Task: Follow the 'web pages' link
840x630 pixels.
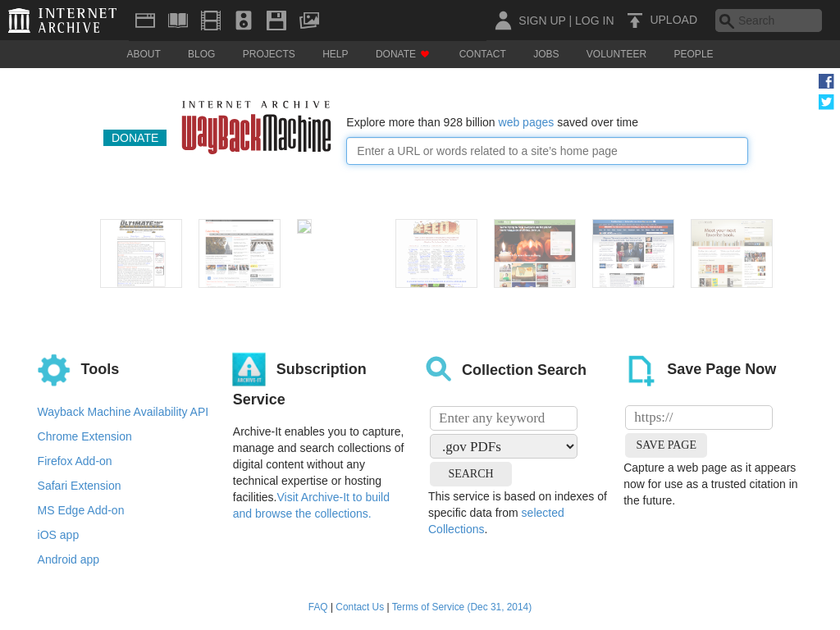Action: point(526,122)
